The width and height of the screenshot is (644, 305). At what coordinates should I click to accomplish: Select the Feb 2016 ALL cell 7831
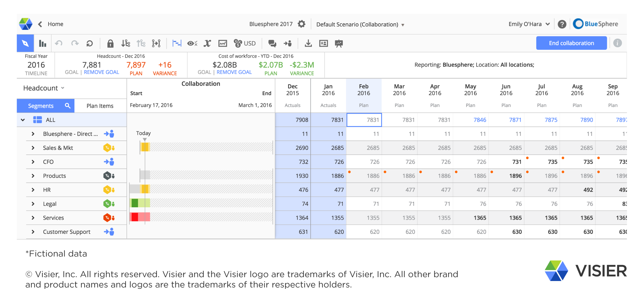(x=364, y=120)
